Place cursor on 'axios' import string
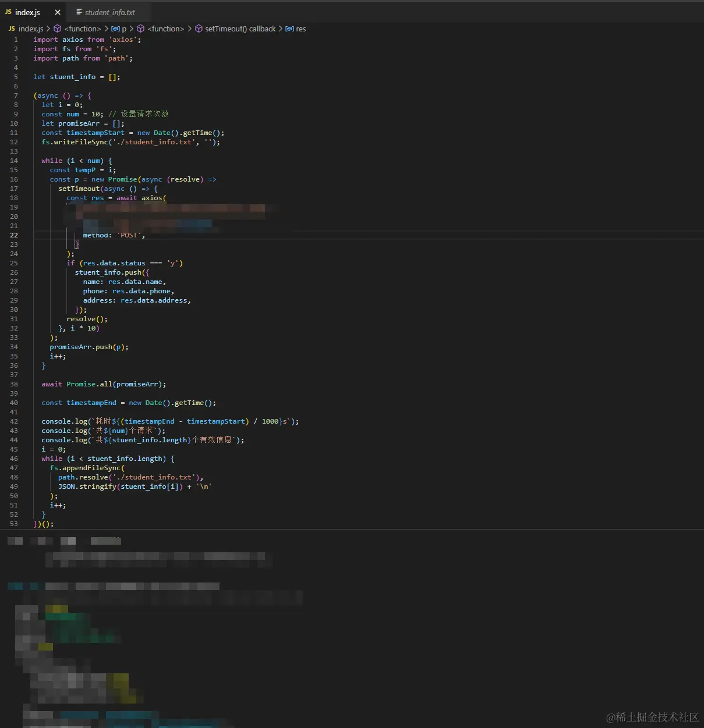Screen dimensions: 704x728 pyautogui.click(x=122, y=40)
